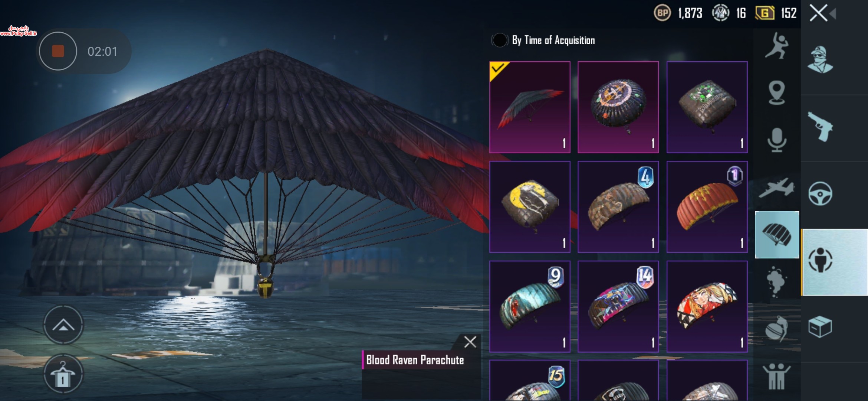
Task: Click the G gold currency icon
Action: [765, 13]
